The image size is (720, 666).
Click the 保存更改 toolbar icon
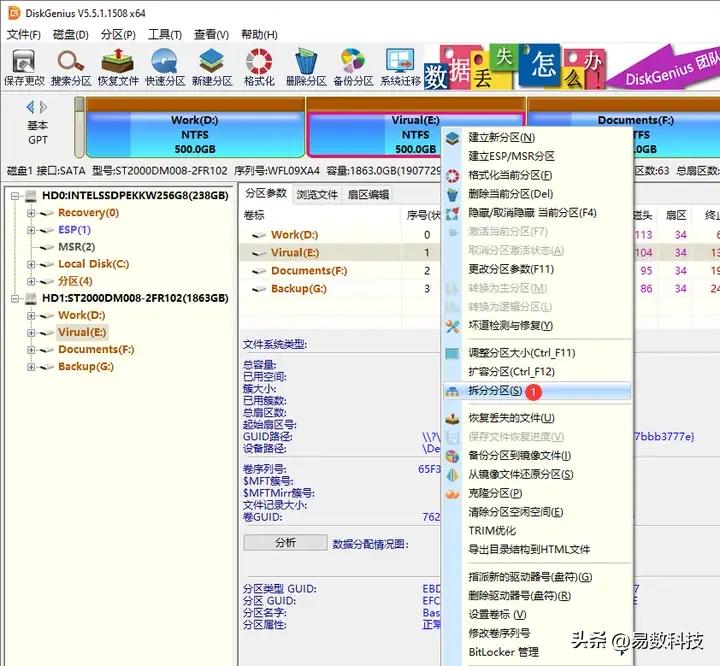coord(24,61)
